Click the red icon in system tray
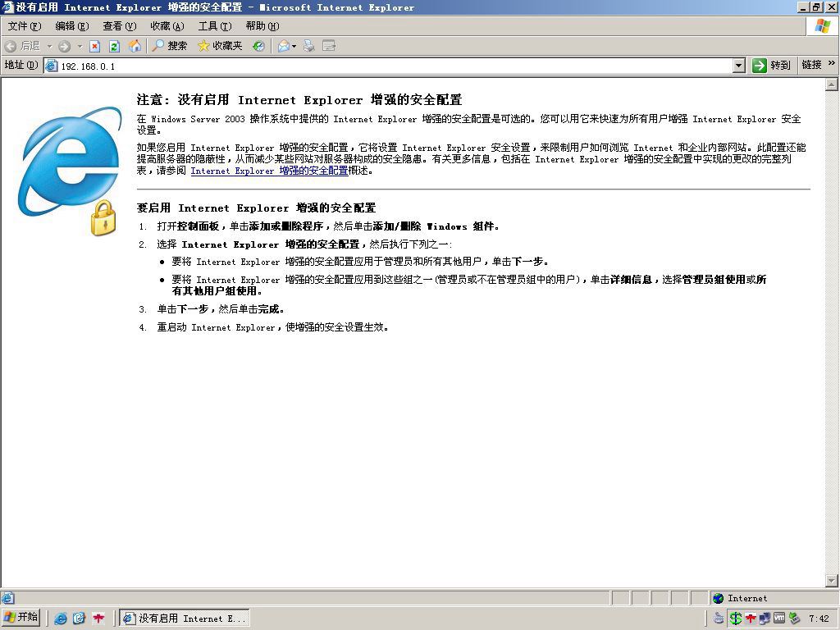The image size is (840, 630). click(x=751, y=619)
